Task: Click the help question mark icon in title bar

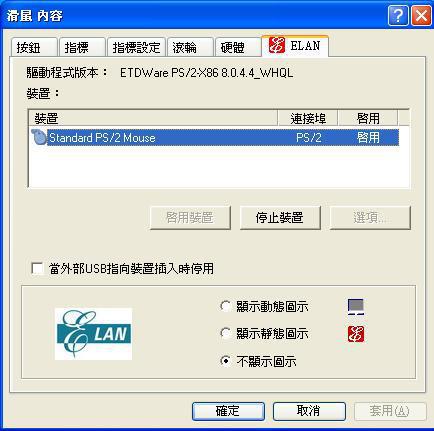Action: pos(398,15)
